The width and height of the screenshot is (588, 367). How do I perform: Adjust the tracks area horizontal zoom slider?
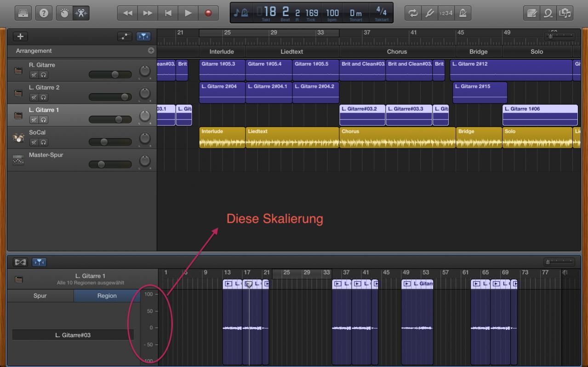[559, 36]
